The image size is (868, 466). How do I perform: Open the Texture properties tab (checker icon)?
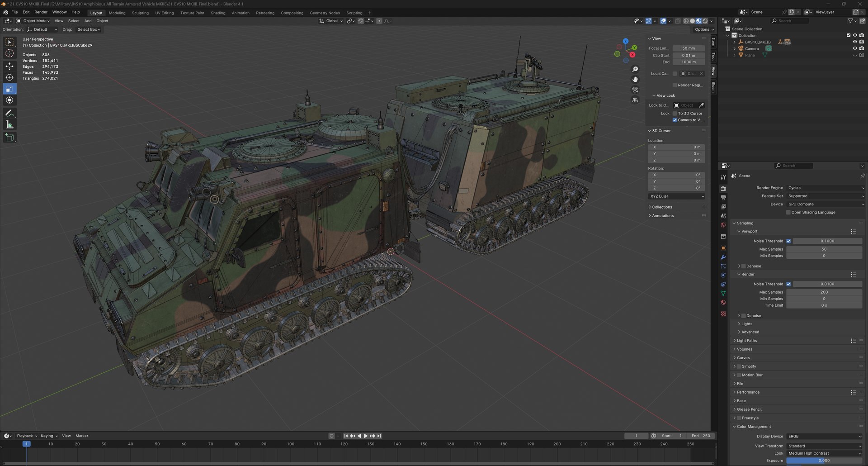point(723,314)
